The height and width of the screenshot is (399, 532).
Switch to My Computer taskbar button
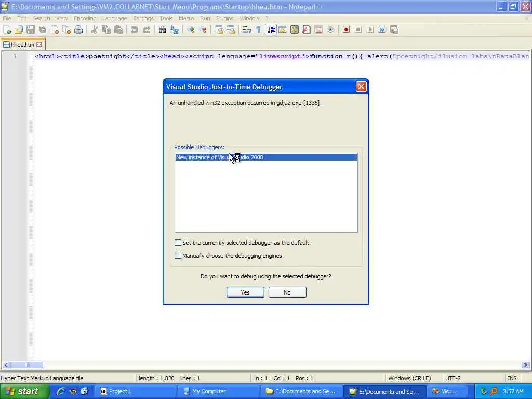point(219,391)
